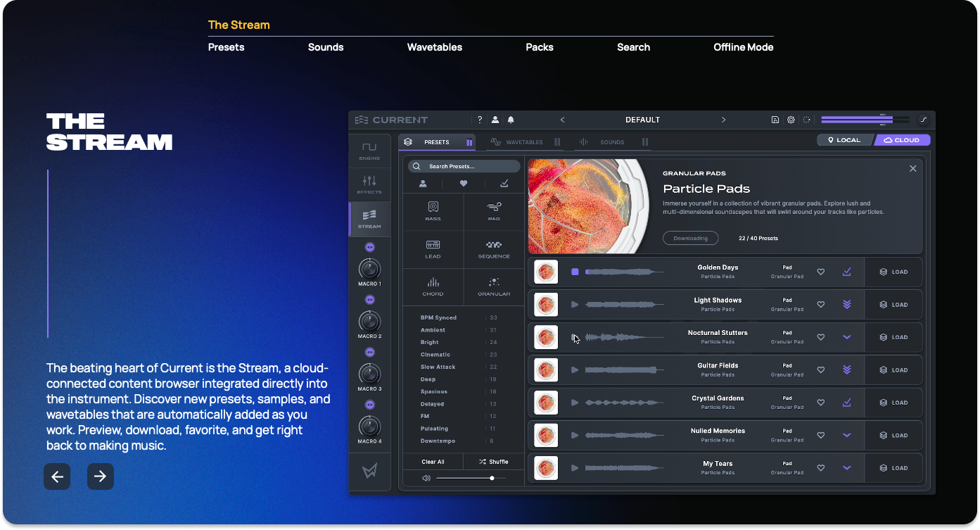Filter presets by Chord category

[x=433, y=286]
